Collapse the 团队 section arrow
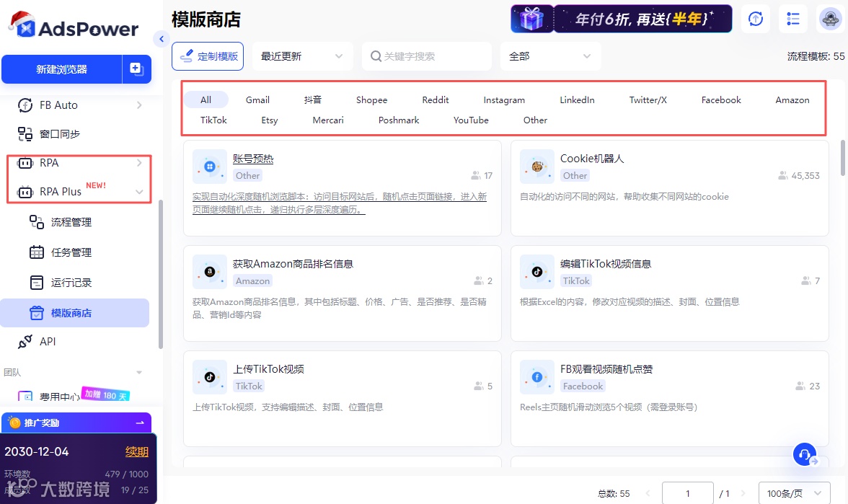The width and height of the screenshot is (848, 504). 139,372
